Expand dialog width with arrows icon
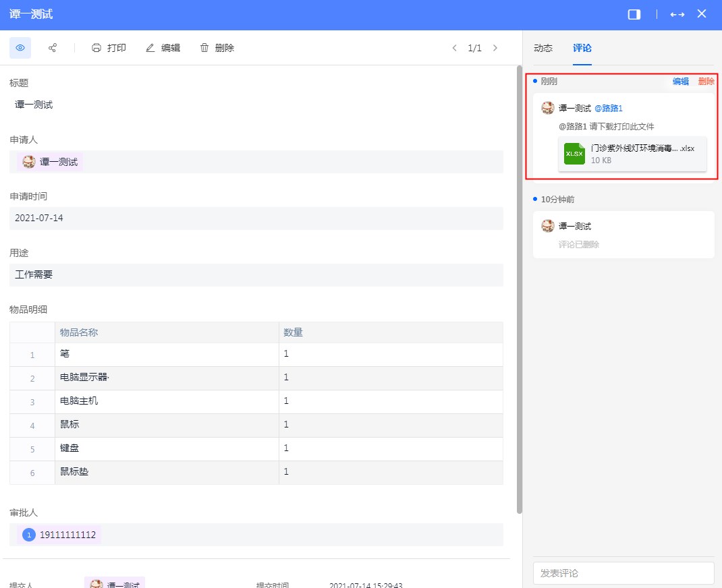The image size is (722, 588). pos(677,14)
